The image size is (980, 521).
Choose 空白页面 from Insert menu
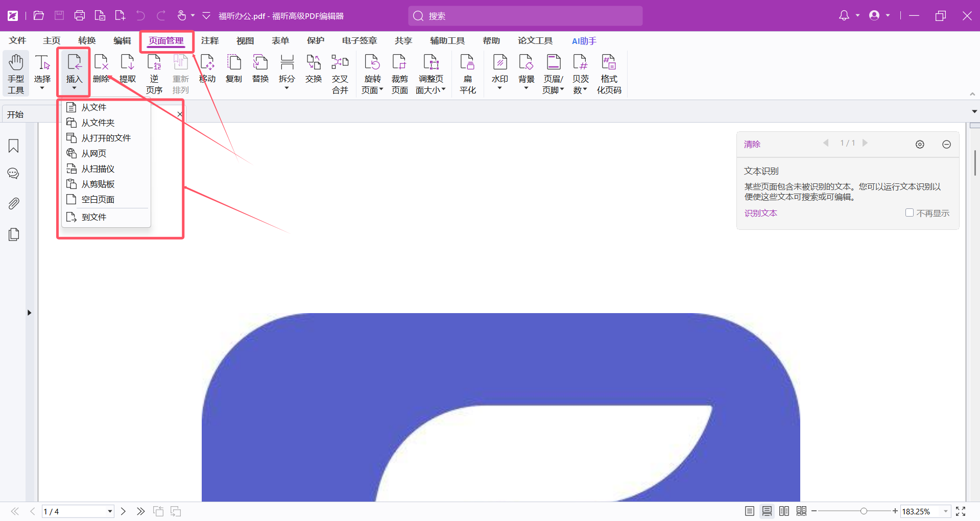coord(106,199)
